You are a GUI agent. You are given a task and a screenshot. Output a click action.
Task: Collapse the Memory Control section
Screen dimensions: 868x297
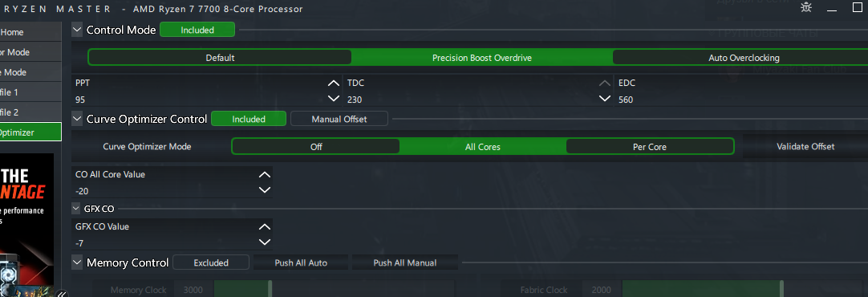[77, 262]
